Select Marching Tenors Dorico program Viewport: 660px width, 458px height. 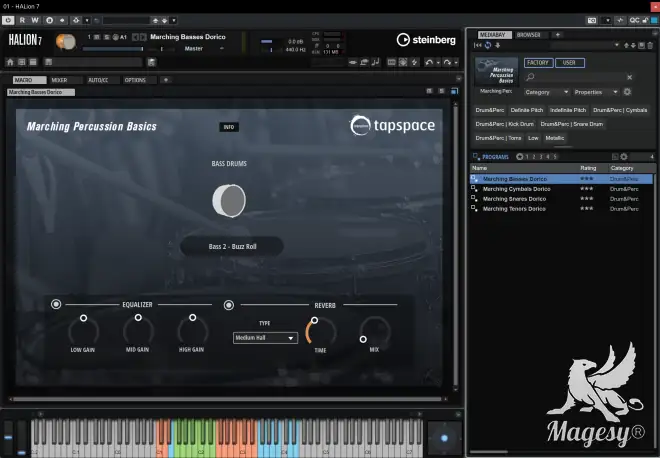click(562, 209)
